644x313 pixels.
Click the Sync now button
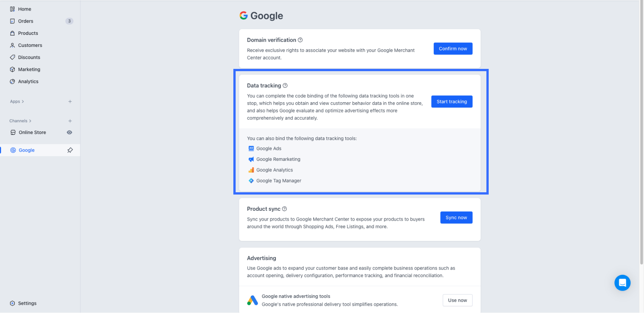[456, 218]
